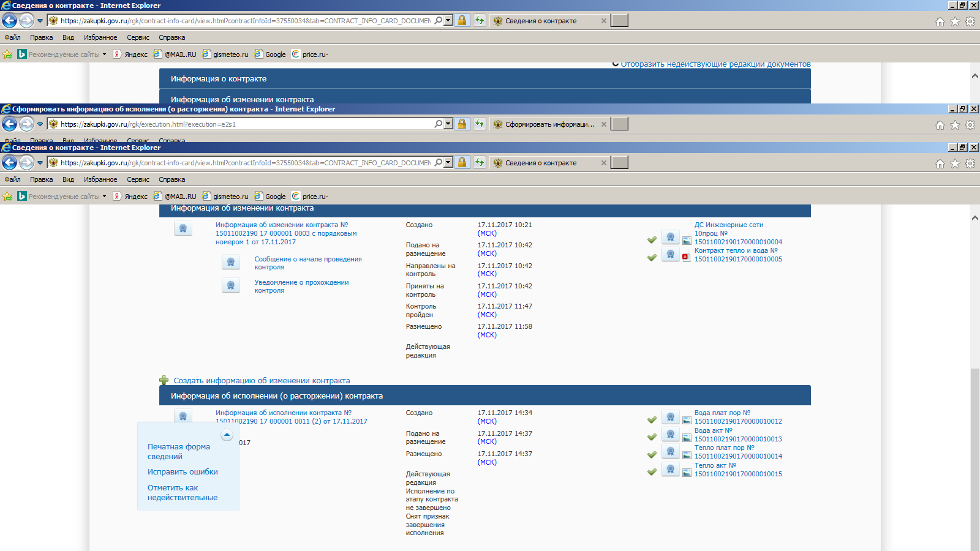980x551 pixels.
Task: Click lock icon in the execution.html window address bar
Action: click(x=462, y=124)
